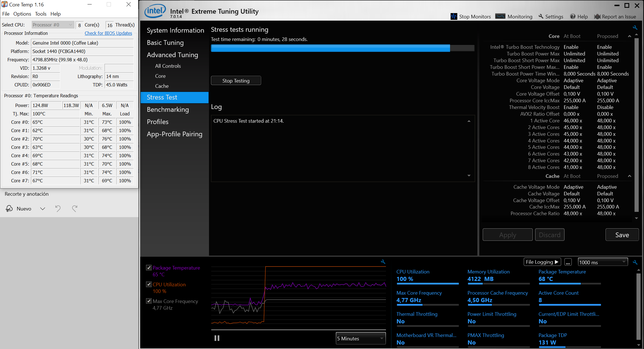The image size is (644, 349).
Task: Click the Save button
Action: point(622,235)
